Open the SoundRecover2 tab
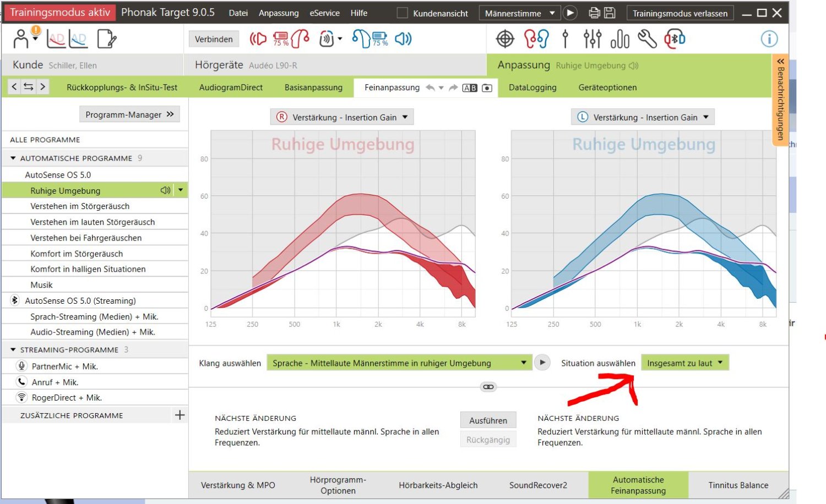The image size is (826, 504). pyautogui.click(x=537, y=485)
